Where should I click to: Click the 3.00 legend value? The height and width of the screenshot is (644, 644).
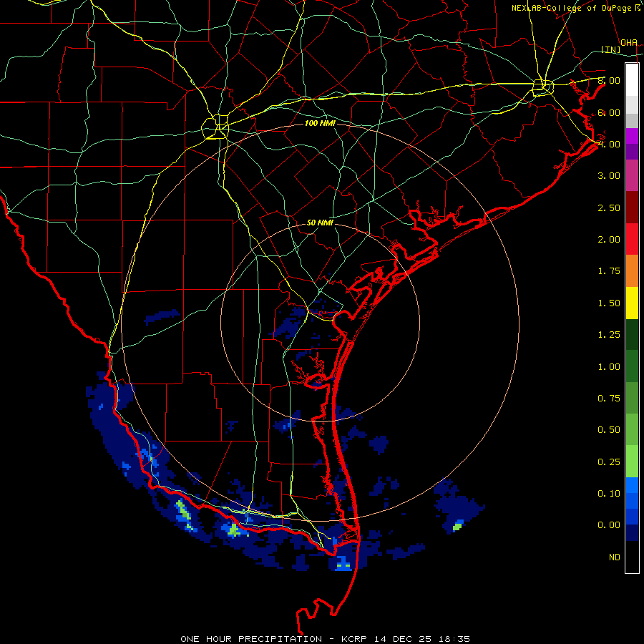[x=609, y=176]
